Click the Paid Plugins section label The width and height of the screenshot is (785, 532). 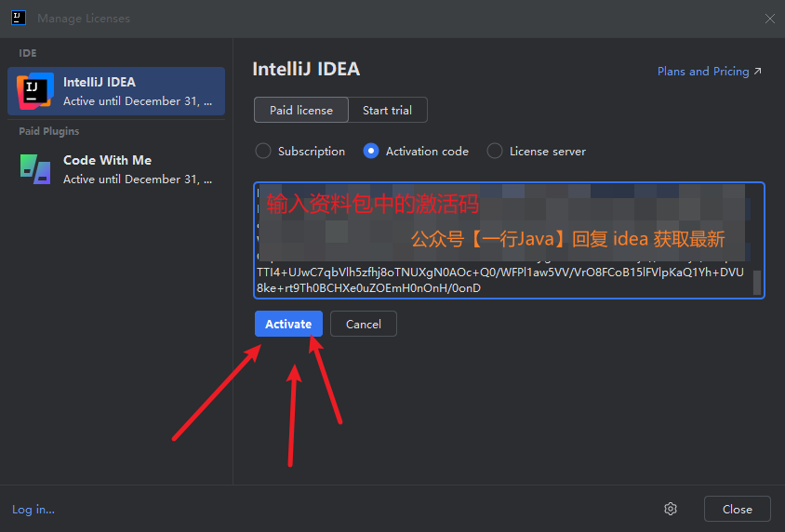pos(49,131)
